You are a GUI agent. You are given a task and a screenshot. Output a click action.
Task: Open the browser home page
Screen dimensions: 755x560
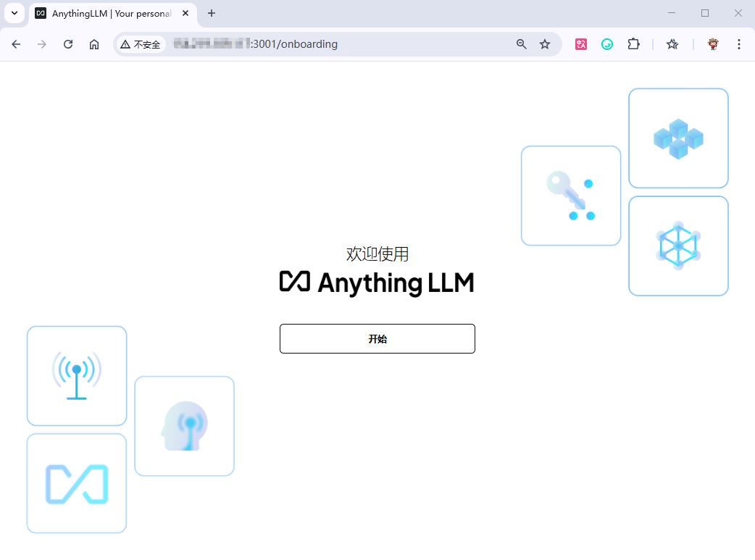tap(94, 44)
